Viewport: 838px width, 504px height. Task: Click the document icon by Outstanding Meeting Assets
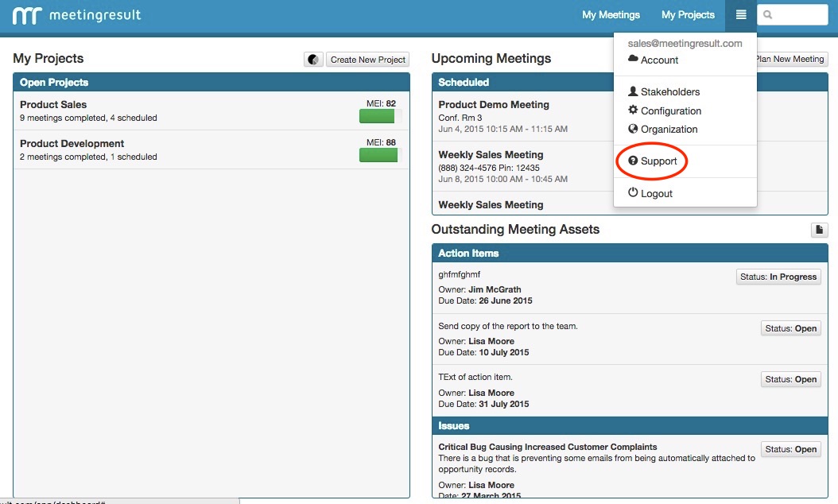click(819, 230)
